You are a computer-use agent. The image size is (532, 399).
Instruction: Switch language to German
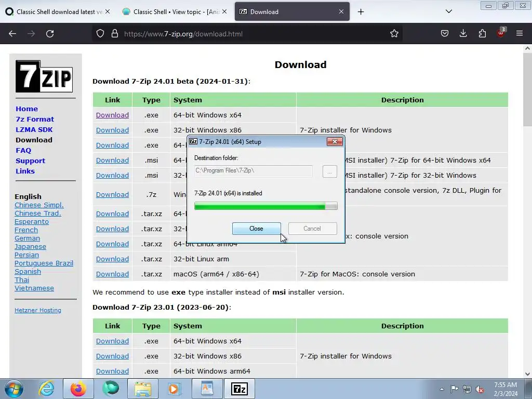27,238
